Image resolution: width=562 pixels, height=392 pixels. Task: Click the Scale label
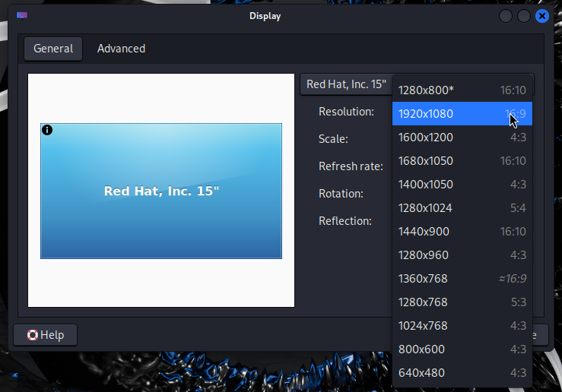[333, 139]
